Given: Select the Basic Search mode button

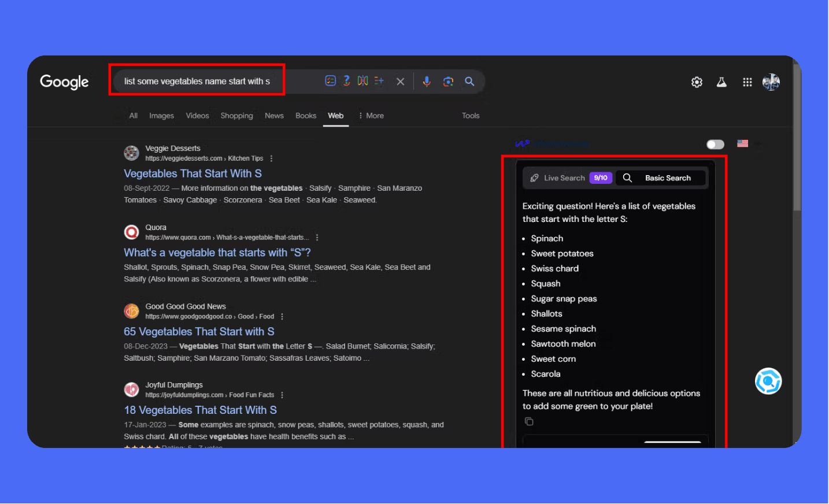Looking at the screenshot, I should click(660, 178).
